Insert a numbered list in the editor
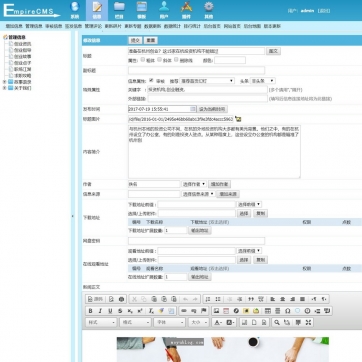The height and width of the screenshot is (362, 362). point(208,299)
